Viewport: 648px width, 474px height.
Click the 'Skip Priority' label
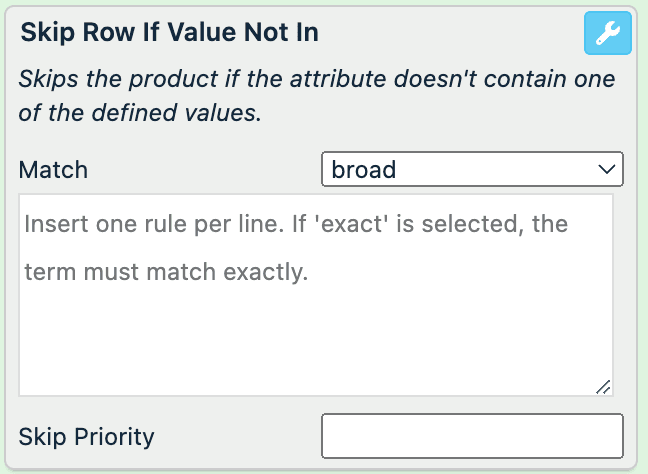point(87,437)
